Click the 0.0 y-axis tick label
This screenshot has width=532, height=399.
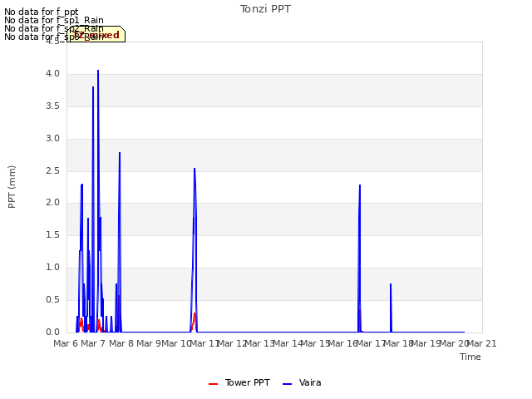coord(52,332)
